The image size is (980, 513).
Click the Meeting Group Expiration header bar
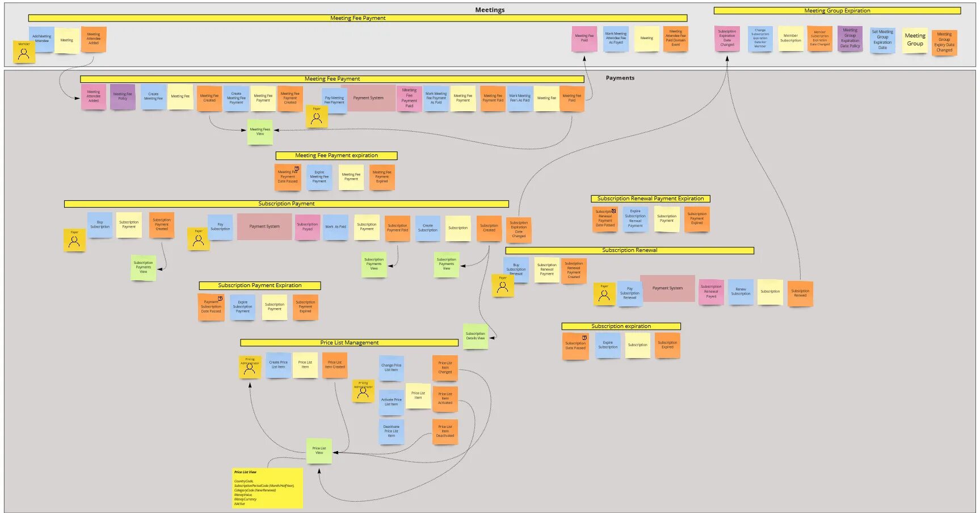click(837, 11)
